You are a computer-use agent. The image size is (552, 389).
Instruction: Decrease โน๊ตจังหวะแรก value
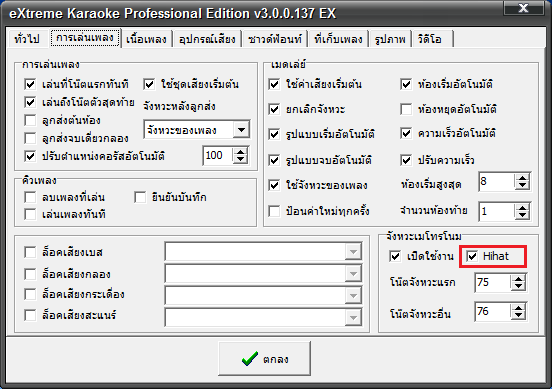click(518, 286)
